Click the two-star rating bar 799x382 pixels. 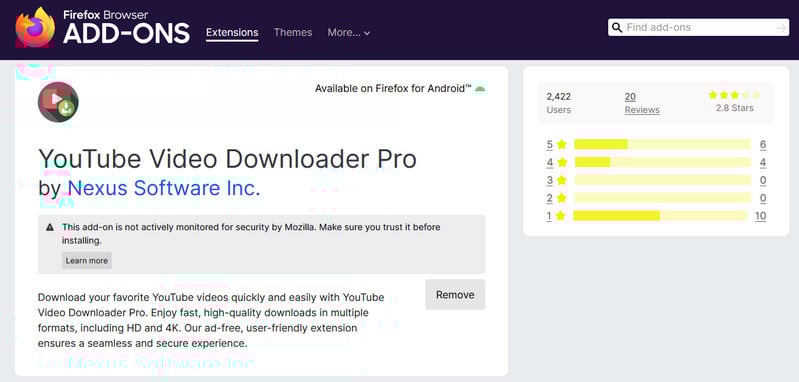(662, 198)
